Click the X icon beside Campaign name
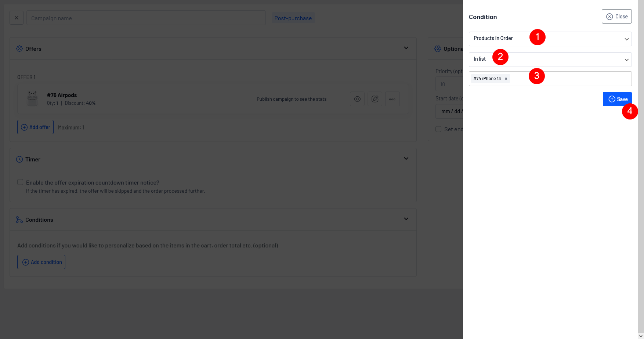This screenshot has width=644, height=339. tap(17, 18)
